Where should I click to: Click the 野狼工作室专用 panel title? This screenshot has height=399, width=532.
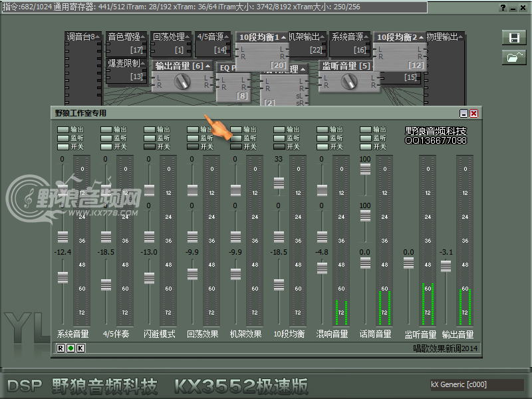click(x=80, y=113)
